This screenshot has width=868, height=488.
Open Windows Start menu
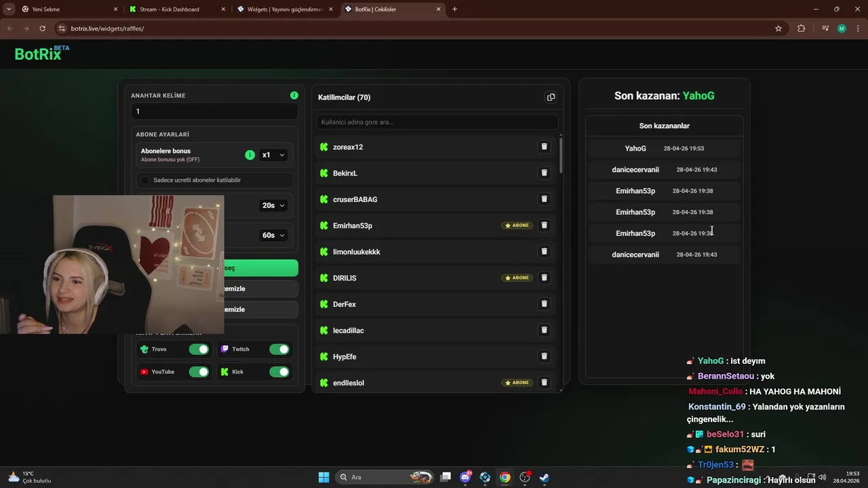323,477
